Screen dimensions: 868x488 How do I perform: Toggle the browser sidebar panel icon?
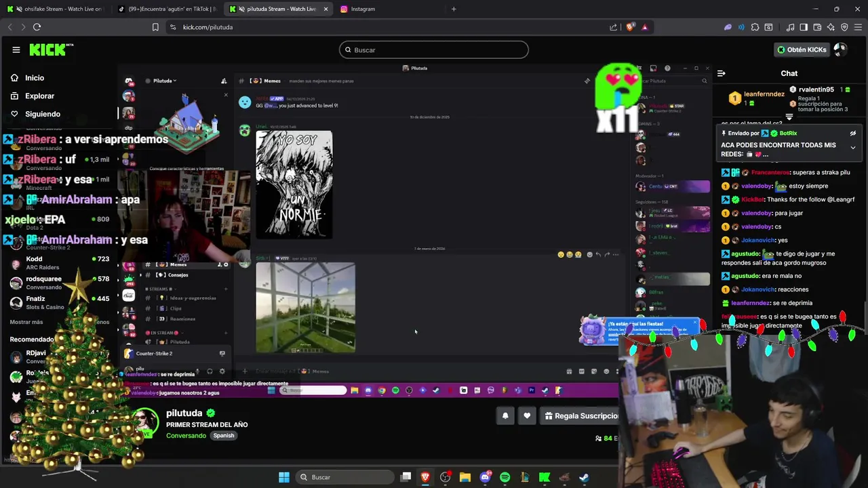(804, 27)
